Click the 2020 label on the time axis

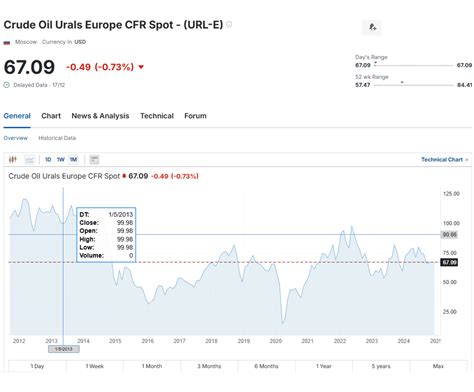[276, 341]
